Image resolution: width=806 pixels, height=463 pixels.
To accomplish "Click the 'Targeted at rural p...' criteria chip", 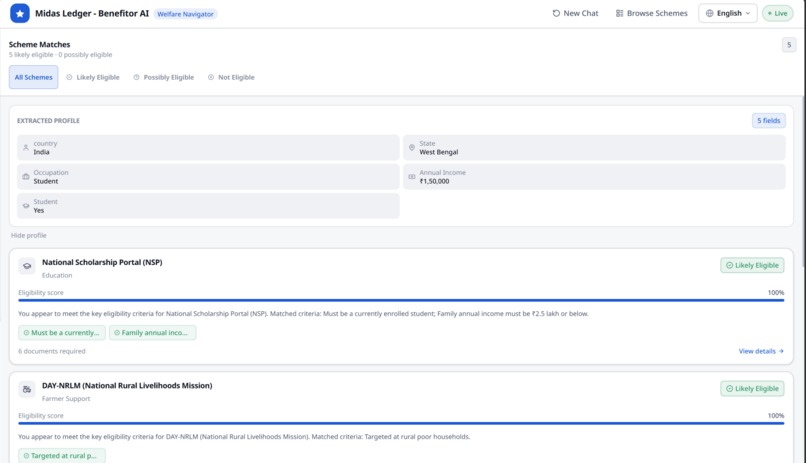I will click(x=62, y=455).
